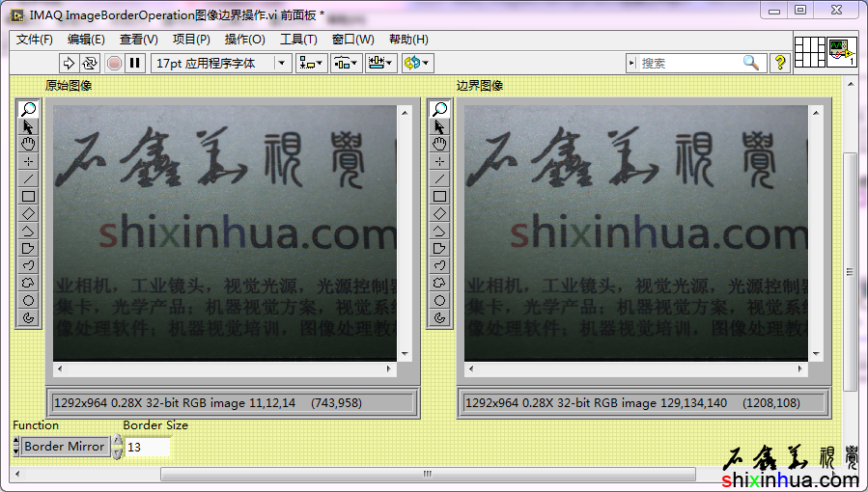Image resolution: width=868 pixels, height=492 pixels.
Task: Select Freehand Line tool in 边界图像 palette
Action: 439,265
